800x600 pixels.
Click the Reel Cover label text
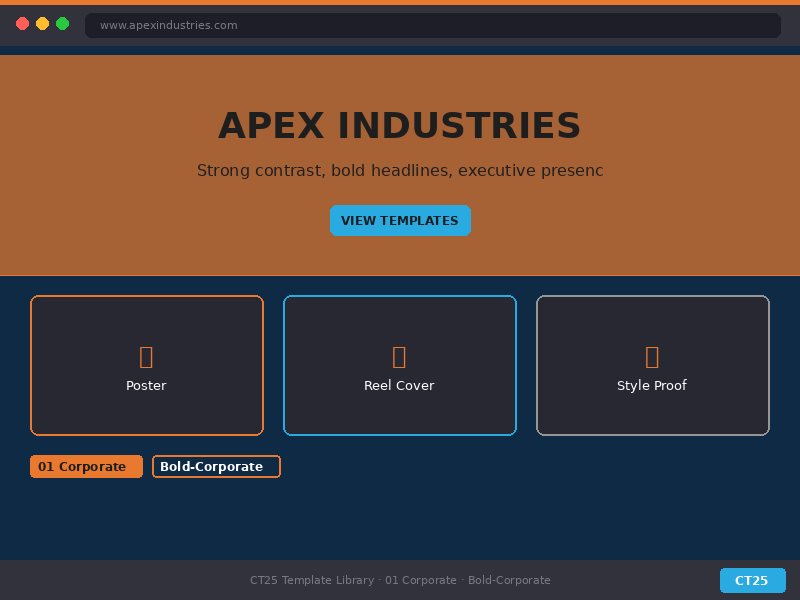(399, 386)
